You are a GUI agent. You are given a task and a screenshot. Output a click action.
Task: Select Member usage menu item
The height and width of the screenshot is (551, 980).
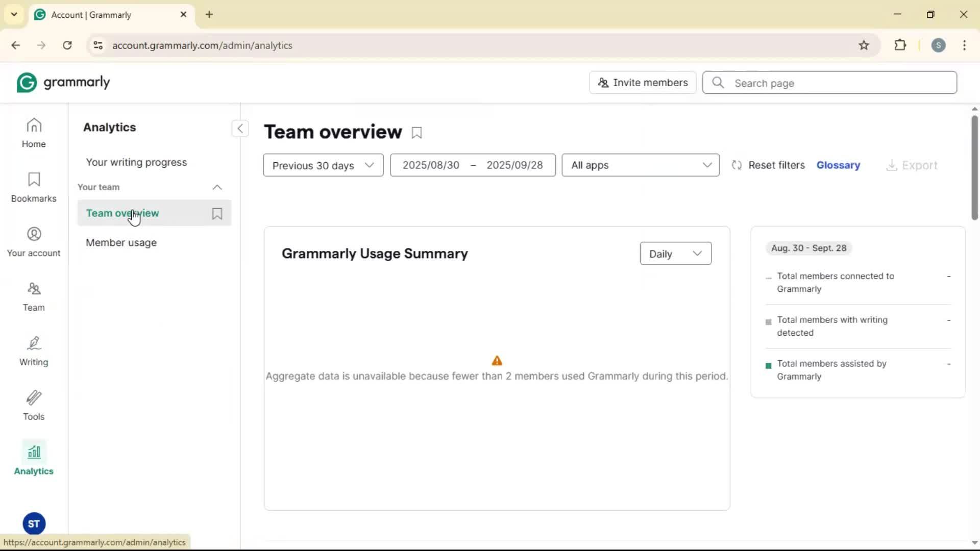pyautogui.click(x=121, y=243)
